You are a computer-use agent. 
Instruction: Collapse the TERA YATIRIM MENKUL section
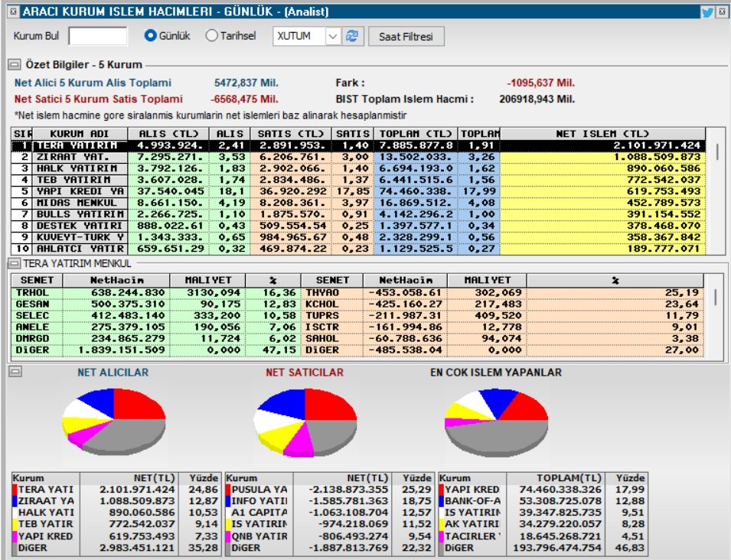(15, 264)
